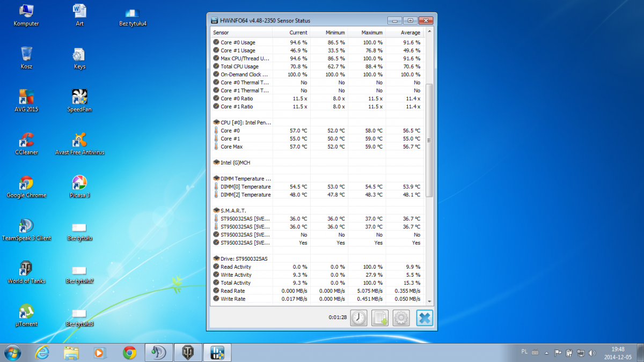Open Windows Media Player taskbar icon
This screenshot has height=362, width=644.
tap(100, 352)
